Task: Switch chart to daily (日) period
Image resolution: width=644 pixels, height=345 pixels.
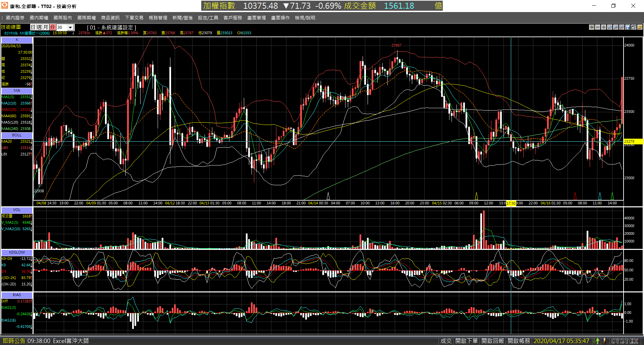Action: [33, 27]
